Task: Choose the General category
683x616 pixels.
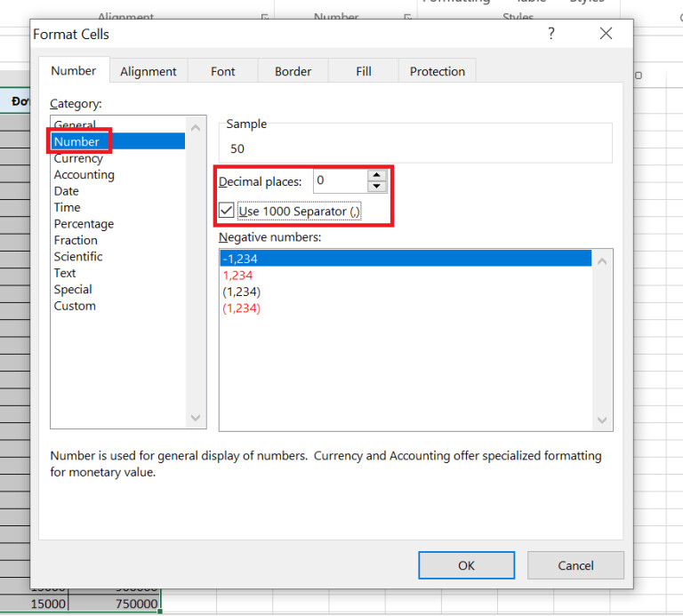Action: click(x=75, y=125)
